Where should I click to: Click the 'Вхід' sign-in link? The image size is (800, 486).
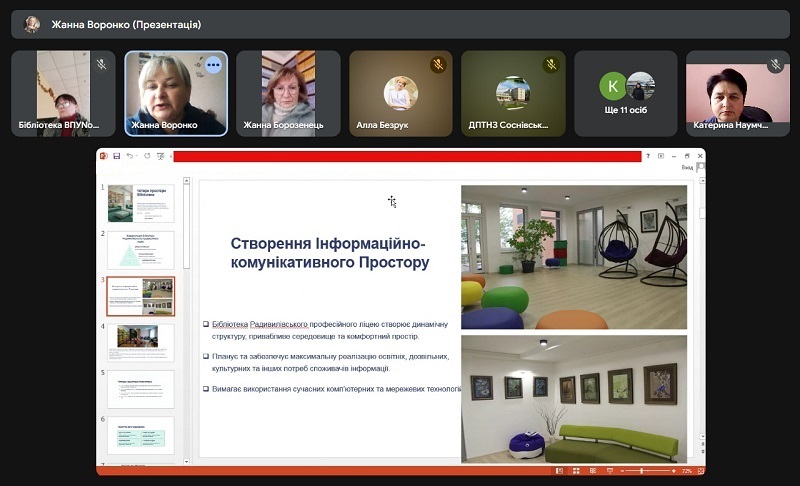[x=687, y=168]
